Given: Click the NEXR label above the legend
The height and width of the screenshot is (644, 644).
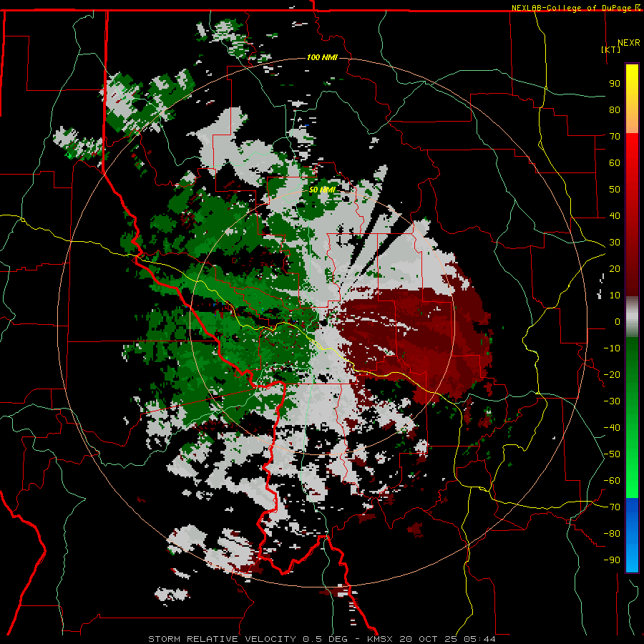Looking at the screenshot, I should pos(628,42).
